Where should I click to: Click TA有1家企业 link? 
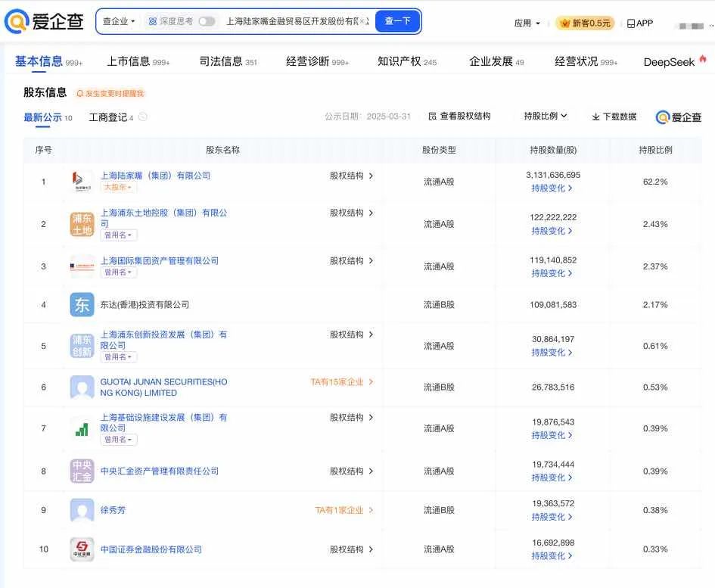tap(344, 510)
